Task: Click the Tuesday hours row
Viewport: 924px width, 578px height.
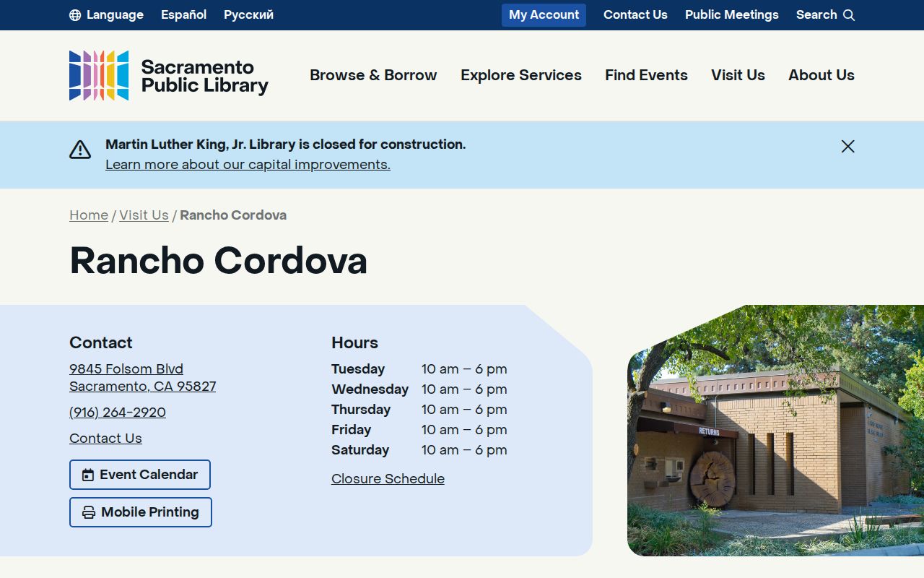Action: tap(419, 369)
